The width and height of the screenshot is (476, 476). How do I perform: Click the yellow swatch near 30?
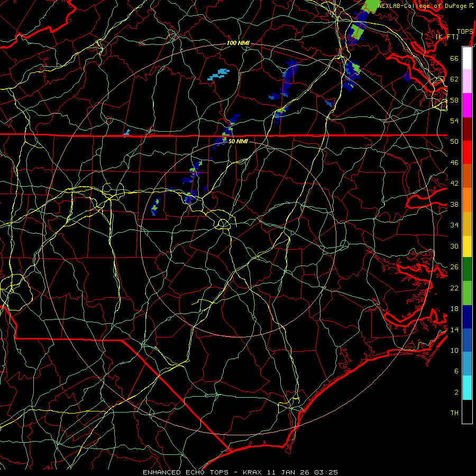(467, 246)
